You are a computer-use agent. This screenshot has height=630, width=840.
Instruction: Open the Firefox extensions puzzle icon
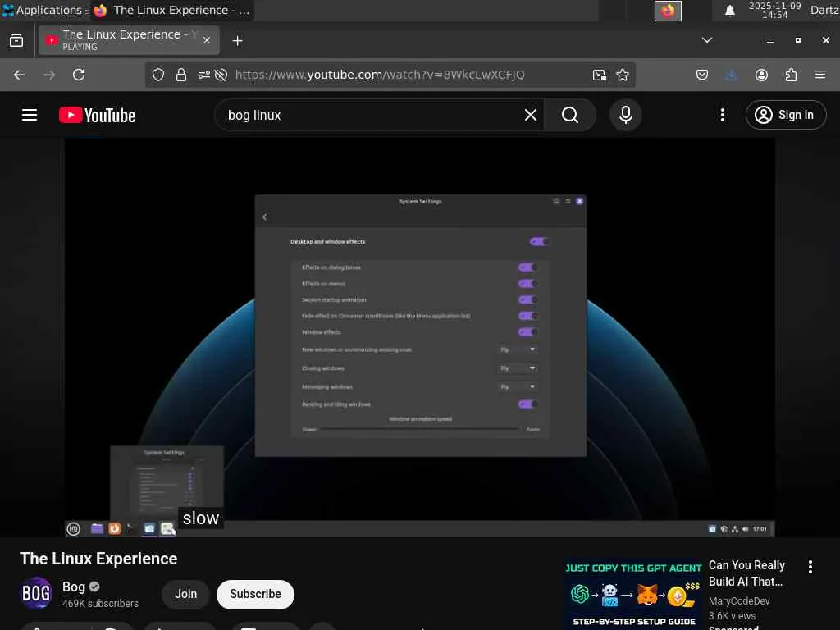click(x=792, y=75)
